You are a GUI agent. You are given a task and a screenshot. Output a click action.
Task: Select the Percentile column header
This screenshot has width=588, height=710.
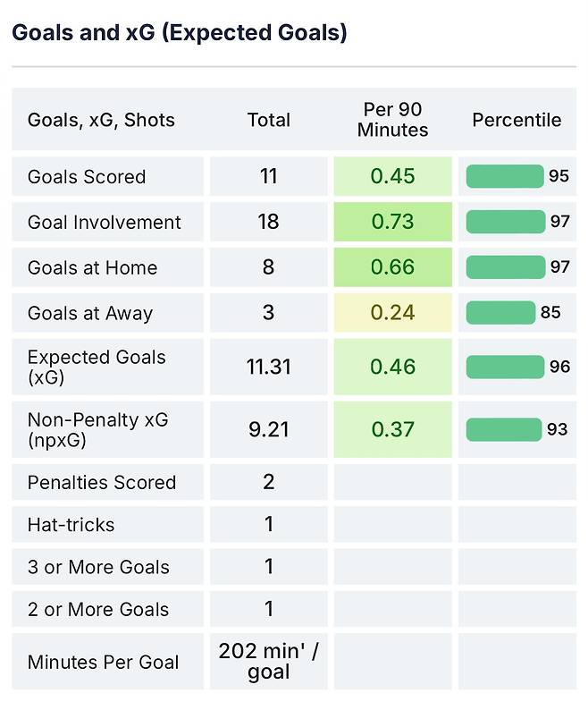click(x=517, y=120)
